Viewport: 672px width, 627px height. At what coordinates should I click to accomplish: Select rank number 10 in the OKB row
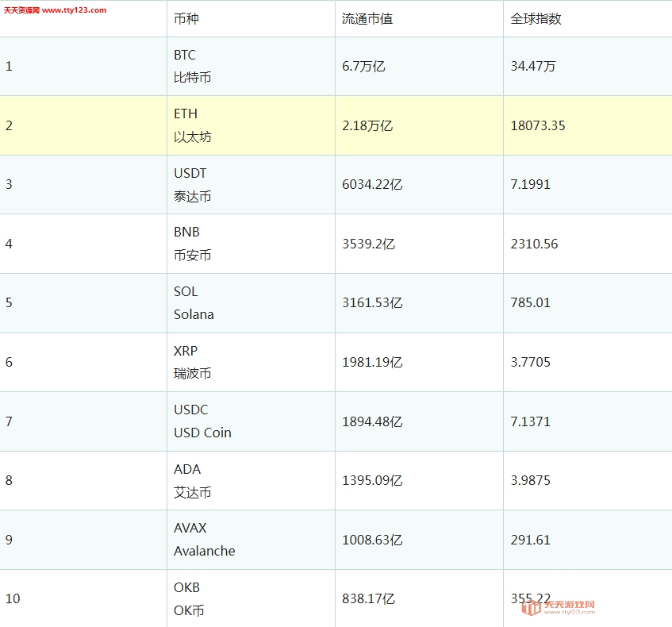[x=13, y=598]
